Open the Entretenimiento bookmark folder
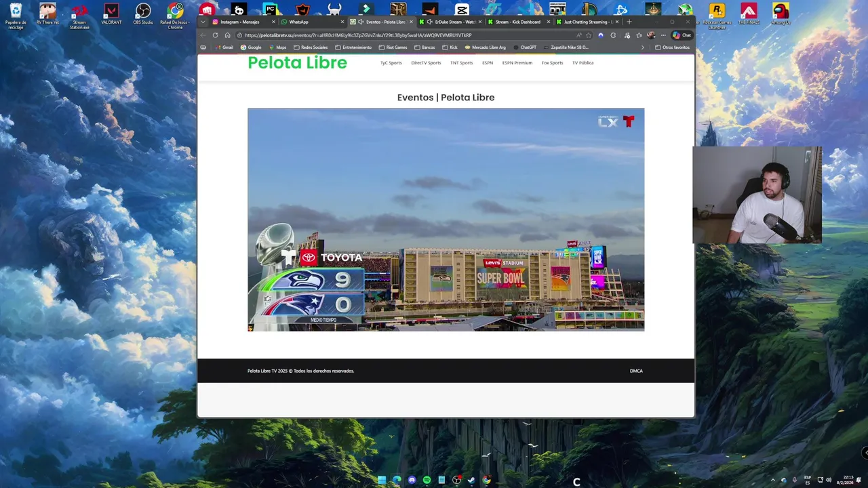This screenshot has width=868, height=488. tap(353, 47)
